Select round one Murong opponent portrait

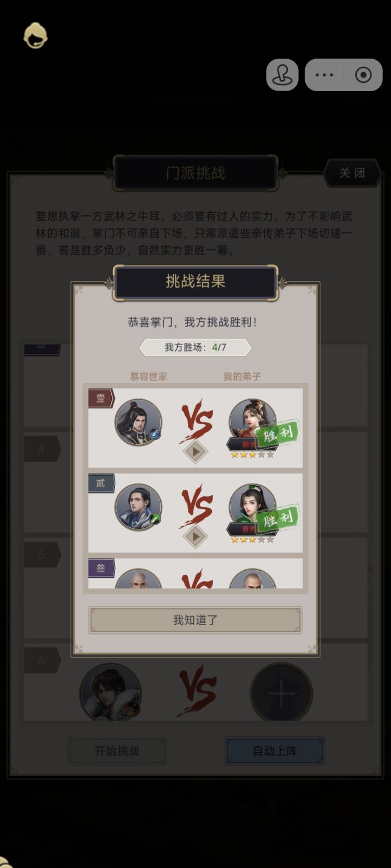(138, 422)
